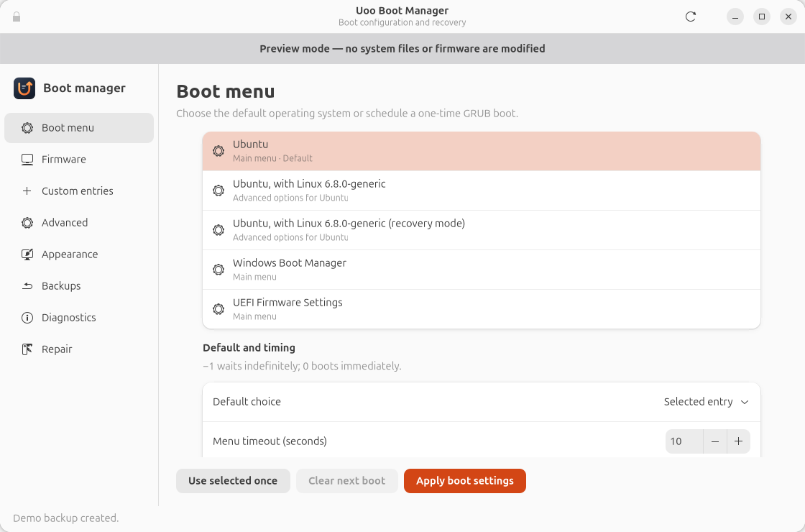Viewport: 805px width, 532px height.
Task: Click the 'Demo backup created.' status message
Action: [x=65, y=518]
